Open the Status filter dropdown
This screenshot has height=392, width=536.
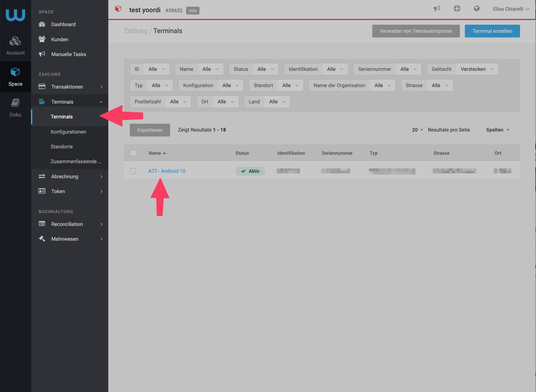click(x=254, y=69)
